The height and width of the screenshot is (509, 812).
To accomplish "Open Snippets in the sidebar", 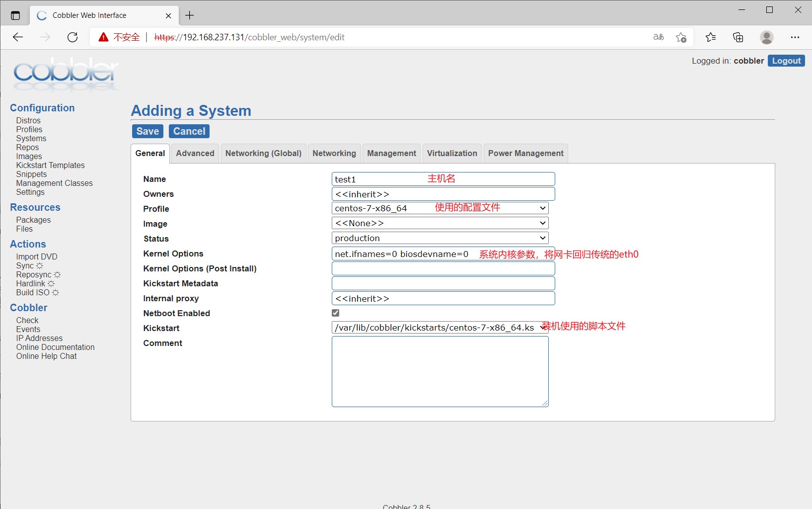I will [x=31, y=174].
